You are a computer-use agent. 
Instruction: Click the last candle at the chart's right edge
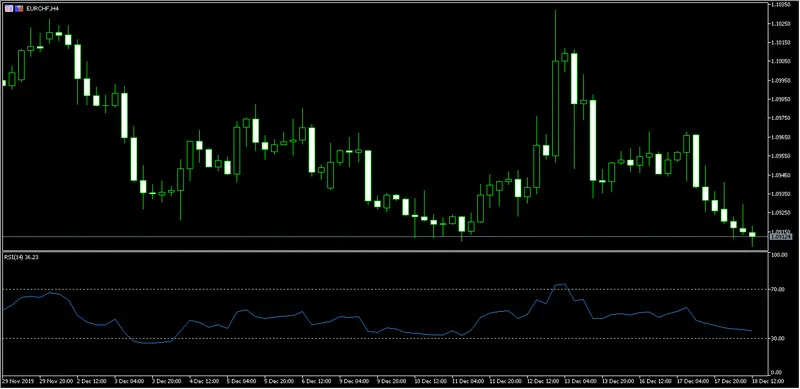752,234
